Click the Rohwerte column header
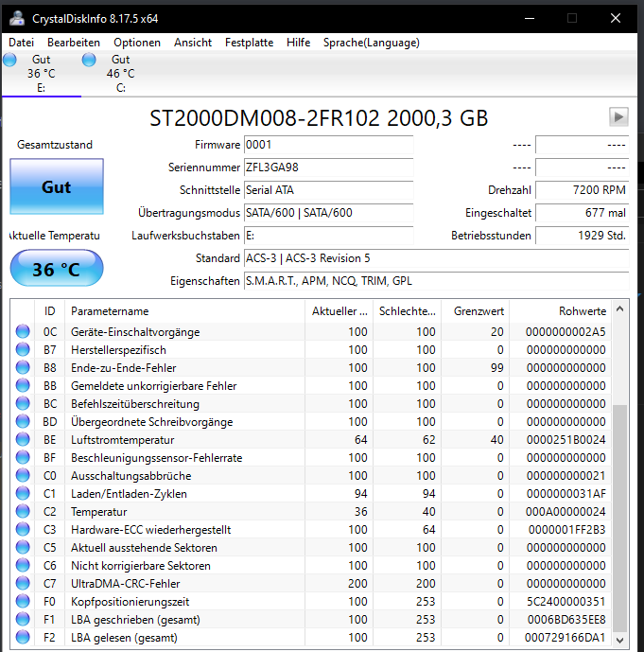This screenshot has width=644, height=652. [561, 311]
